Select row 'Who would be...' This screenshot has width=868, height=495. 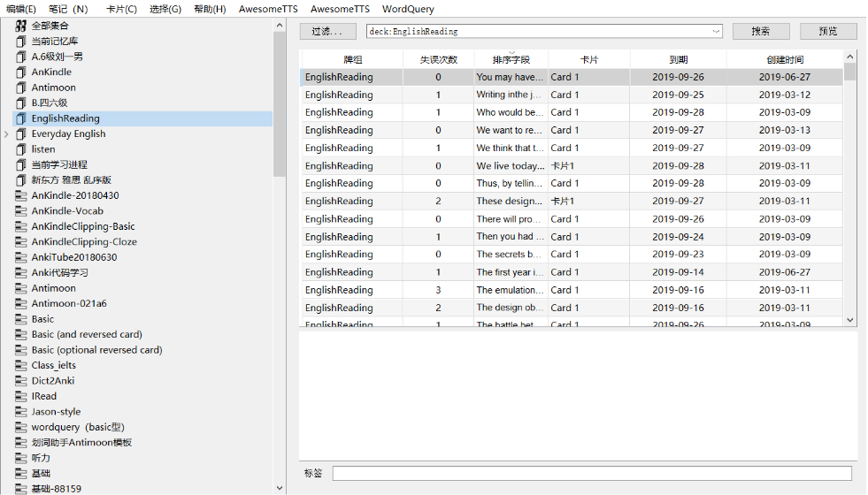point(572,112)
